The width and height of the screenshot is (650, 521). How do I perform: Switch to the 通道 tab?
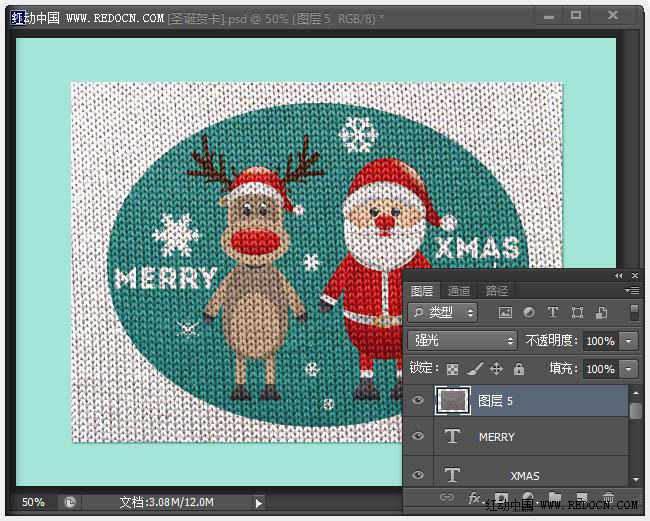click(459, 291)
